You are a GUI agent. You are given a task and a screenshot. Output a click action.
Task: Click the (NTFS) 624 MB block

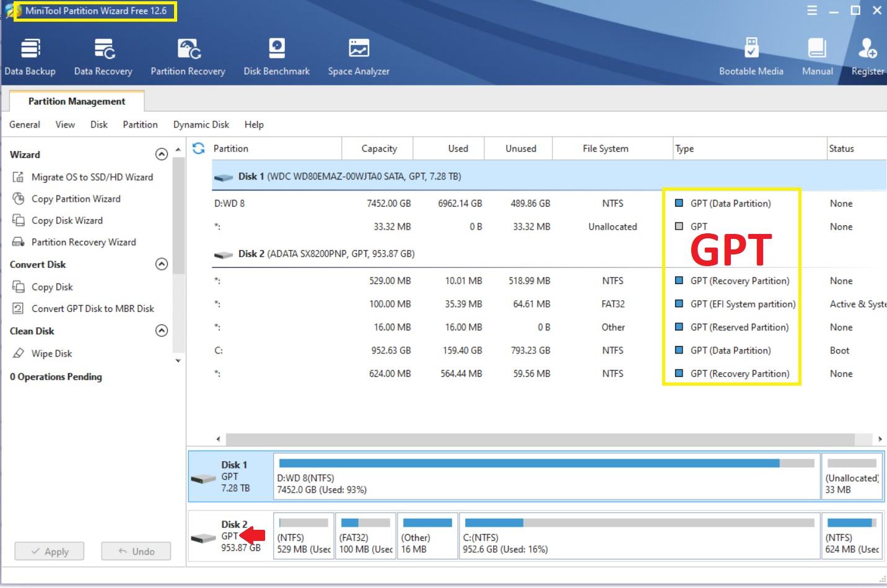point(852,536)
